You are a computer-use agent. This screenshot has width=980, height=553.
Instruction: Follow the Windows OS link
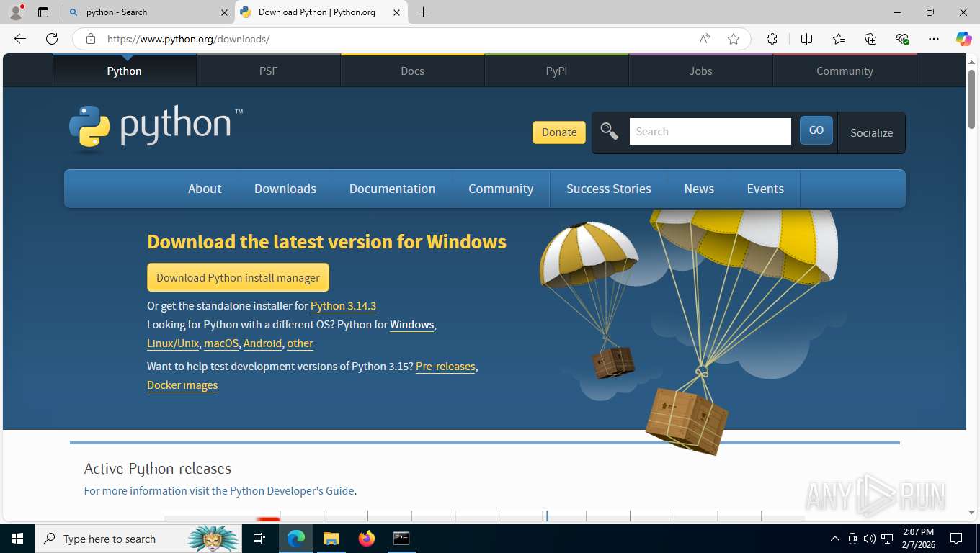point(412,325)
